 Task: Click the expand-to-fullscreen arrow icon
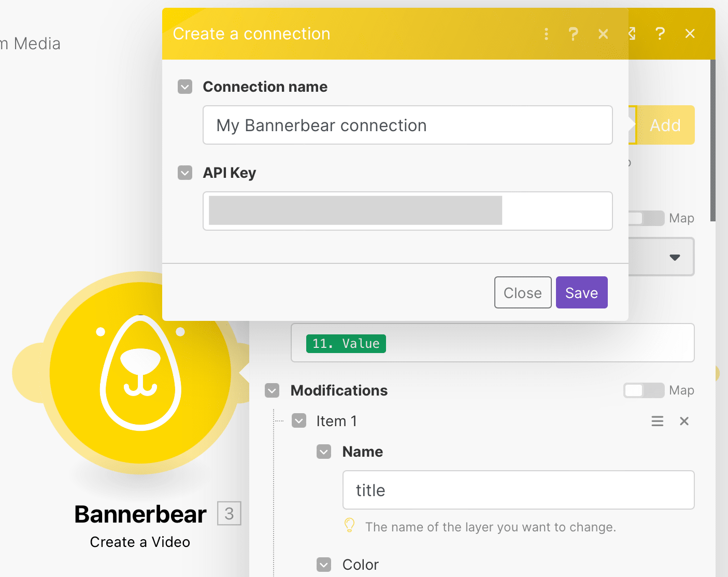click(631, 34)
